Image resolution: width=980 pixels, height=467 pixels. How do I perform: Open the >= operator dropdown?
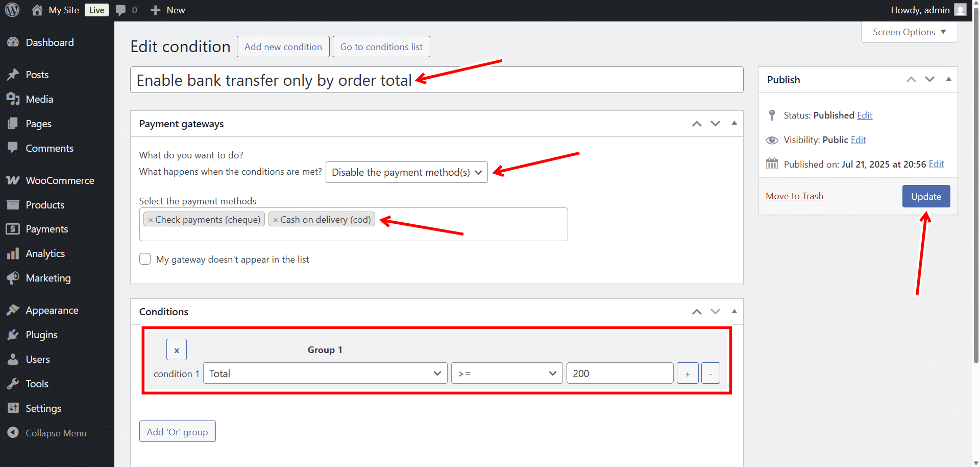click(507, 373)
